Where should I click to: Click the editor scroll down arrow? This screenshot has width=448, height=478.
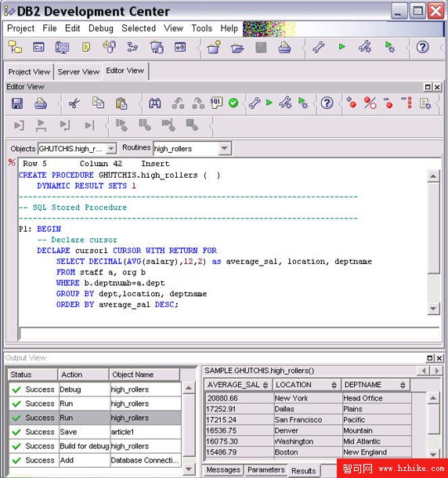pyautogui.click(x=433, y=309)
